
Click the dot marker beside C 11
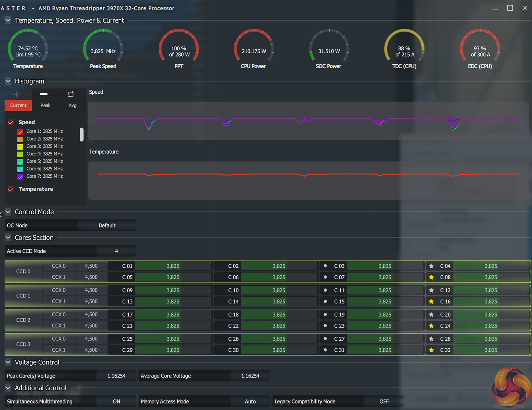point(325,290)
